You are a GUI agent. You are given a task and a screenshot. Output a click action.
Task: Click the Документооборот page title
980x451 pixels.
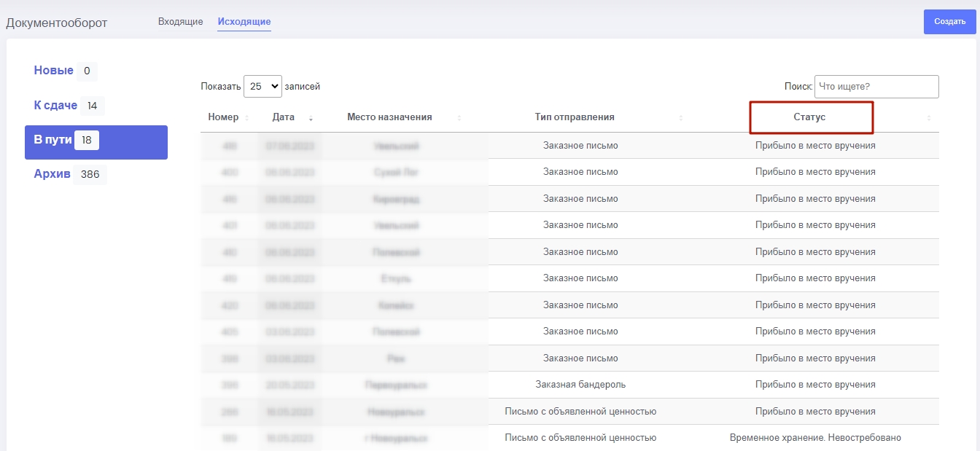tap(57, 23)
